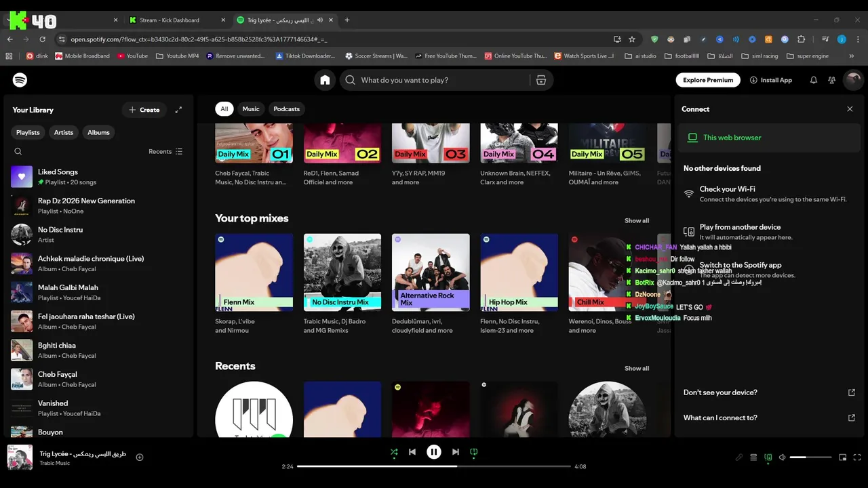
Task: Open the Browse icon in the search bar
Action: click(540, 80)
